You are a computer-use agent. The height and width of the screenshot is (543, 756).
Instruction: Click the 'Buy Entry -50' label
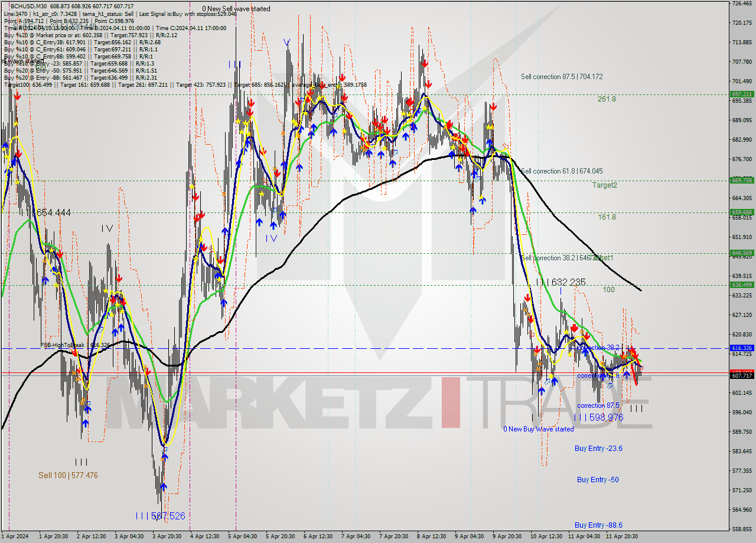point(598,480)
